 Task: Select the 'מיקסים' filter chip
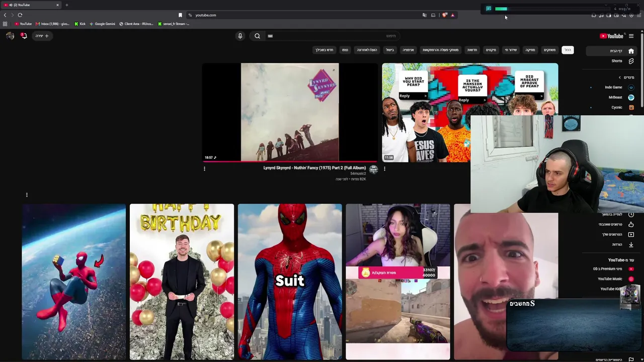point(491,50)
